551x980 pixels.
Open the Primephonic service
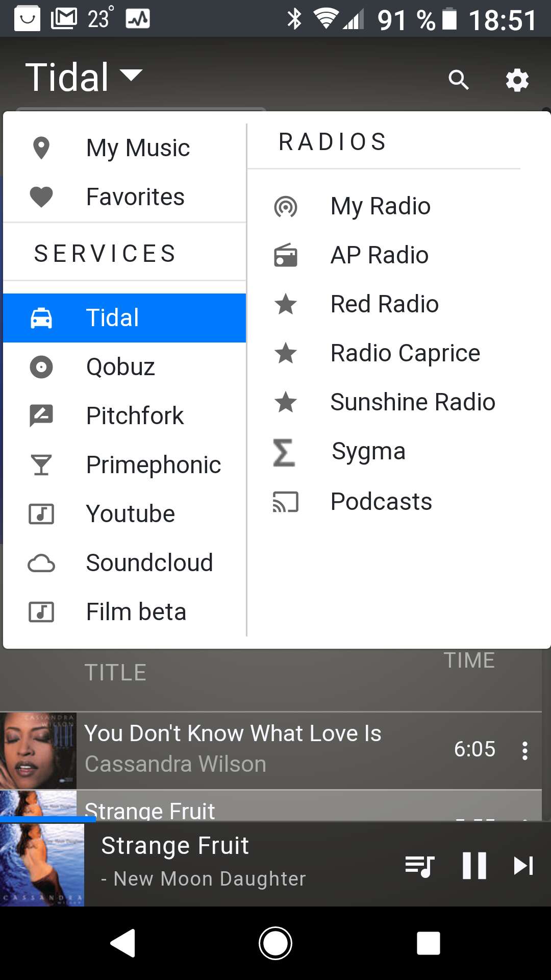pos(124,465)
